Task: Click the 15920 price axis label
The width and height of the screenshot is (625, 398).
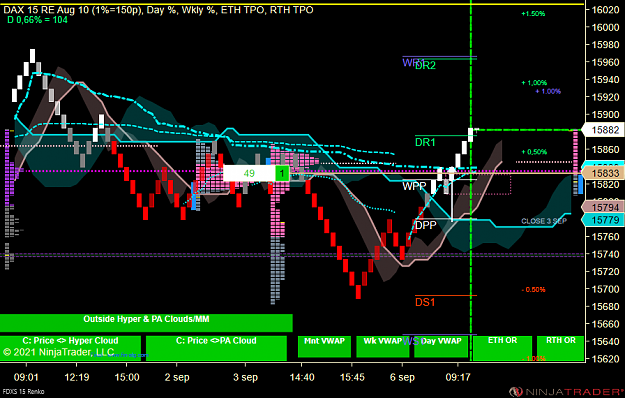Action: point(605,97)
